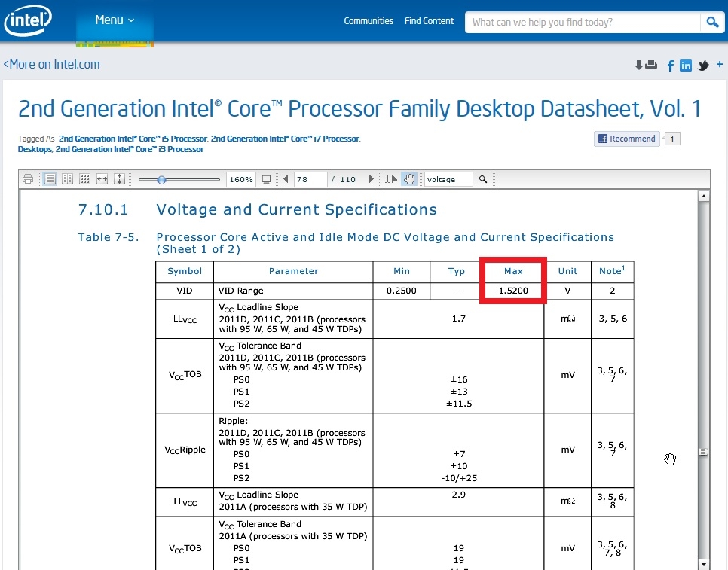Screen dimensions: 728x570
Task: Click the '7.10.1' section number
Action: (x=102, y=209)
